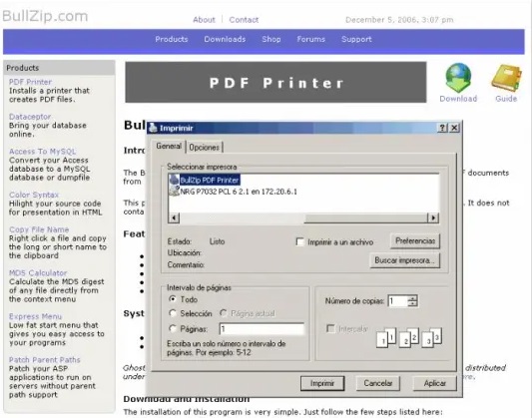Choose the Selección radio option
Screen dimensions: 532x418
click(x=173, y=313)
